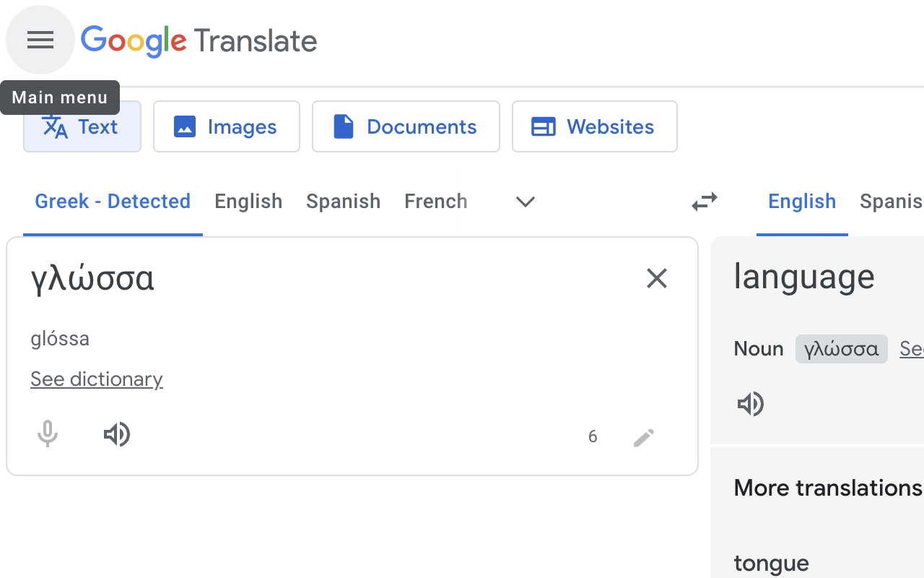Expand the source language list chevron
Viewport: 924px width, 578px height.
pyautogui.click(x=526, y=202)
